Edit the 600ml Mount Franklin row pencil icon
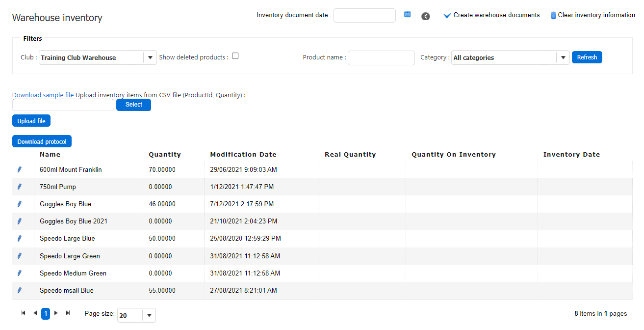644x330 pixels. tap(20, 169)
